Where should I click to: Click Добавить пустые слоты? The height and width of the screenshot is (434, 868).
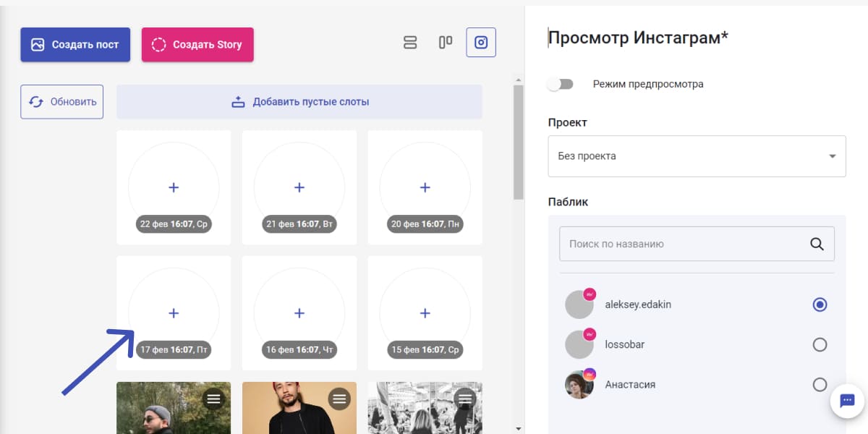[x=299, y=102]
